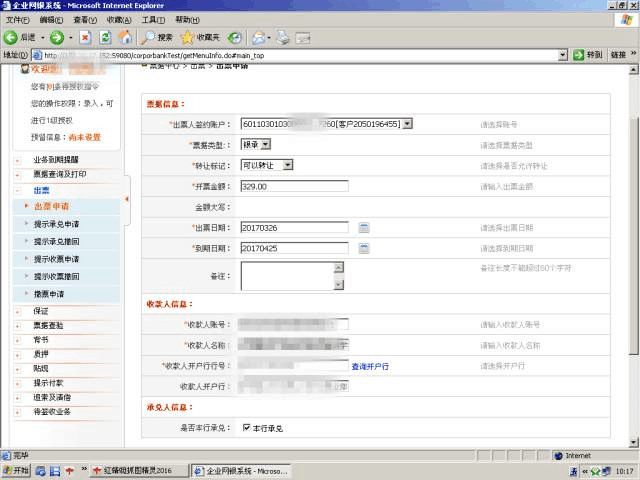
Task: Switch to 企业网银系统 taskbar window
Action: point(241,471)
